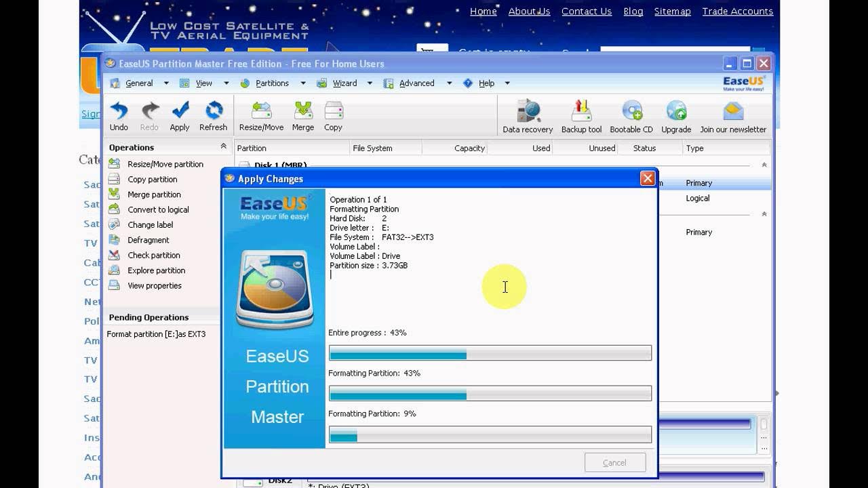Click the Used column header

click(520, 148)
